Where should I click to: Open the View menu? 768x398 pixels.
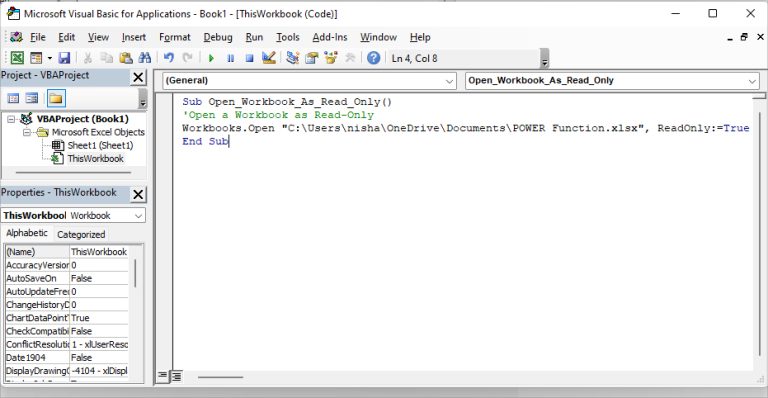click(98, 37)
